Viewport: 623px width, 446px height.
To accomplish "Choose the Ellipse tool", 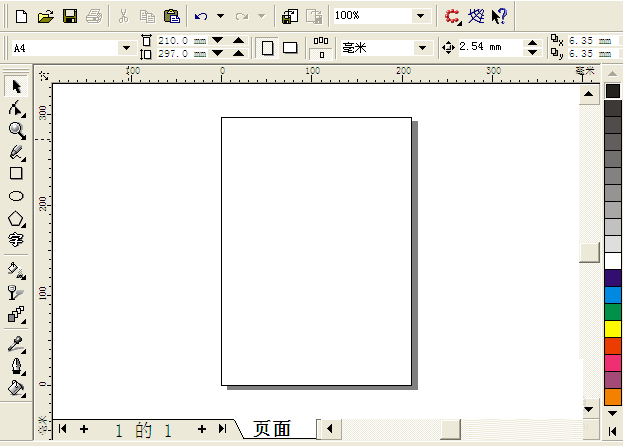I will 16,196.
